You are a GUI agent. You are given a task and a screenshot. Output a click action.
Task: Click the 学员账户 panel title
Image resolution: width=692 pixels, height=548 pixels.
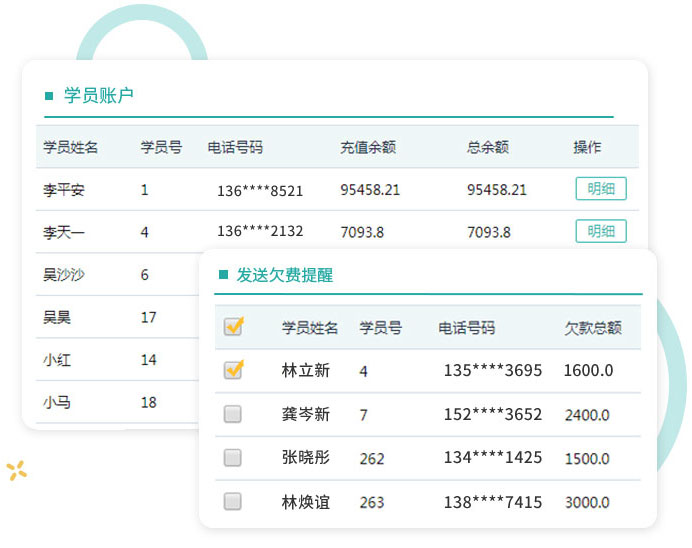(x=99, y=96)
